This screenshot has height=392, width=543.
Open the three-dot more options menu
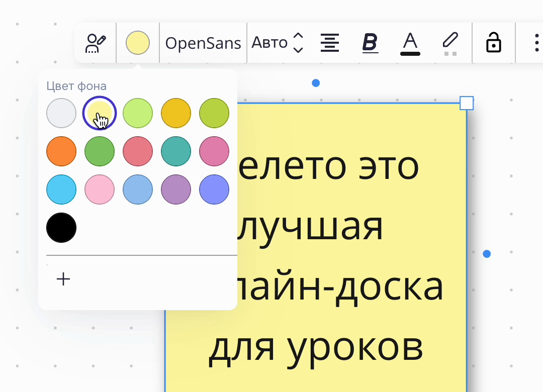(x=537, y=43)
